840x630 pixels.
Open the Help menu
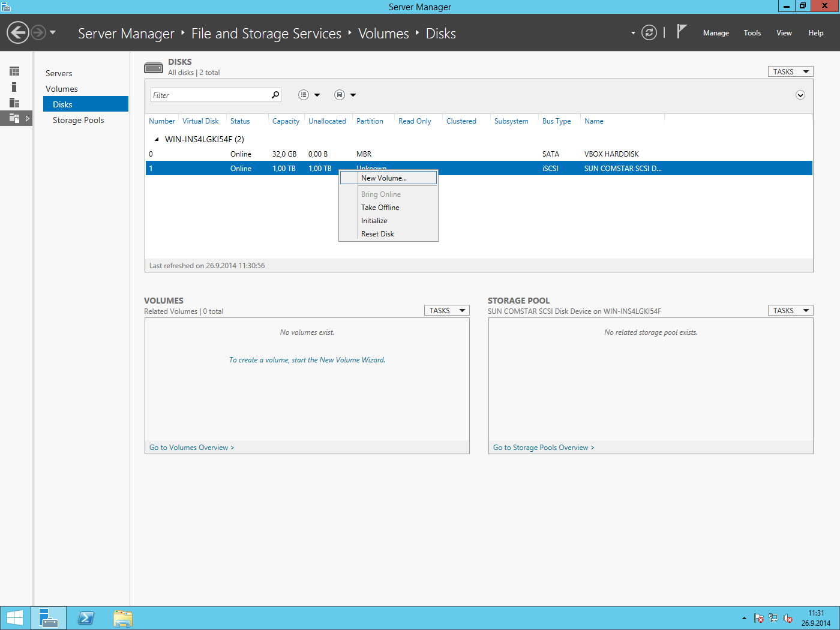[816, 33]
